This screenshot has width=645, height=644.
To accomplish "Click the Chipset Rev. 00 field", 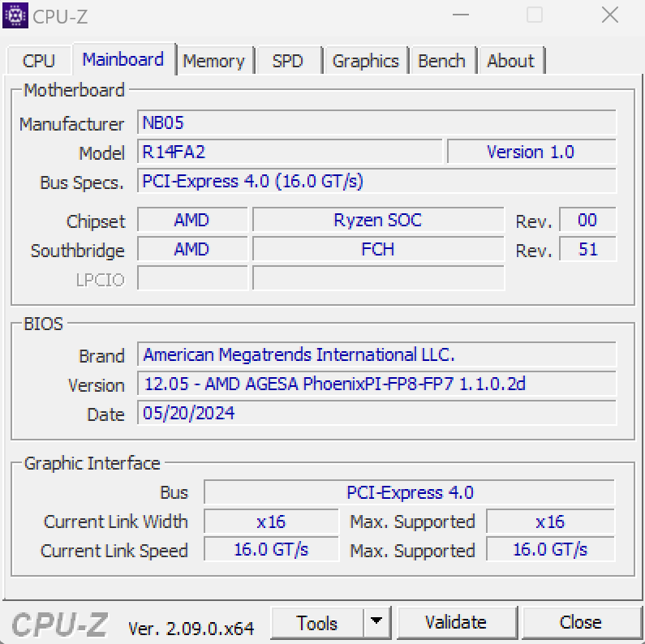I will (588, 220).
